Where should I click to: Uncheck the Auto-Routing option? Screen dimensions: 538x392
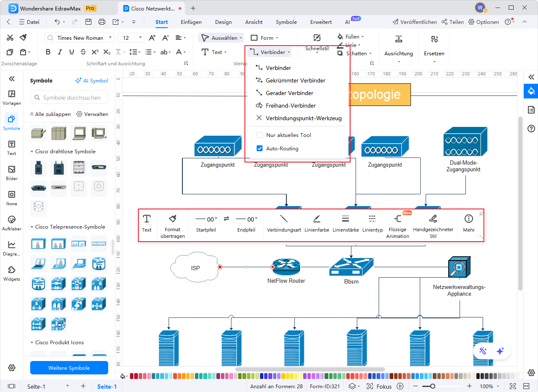(260, 148)
